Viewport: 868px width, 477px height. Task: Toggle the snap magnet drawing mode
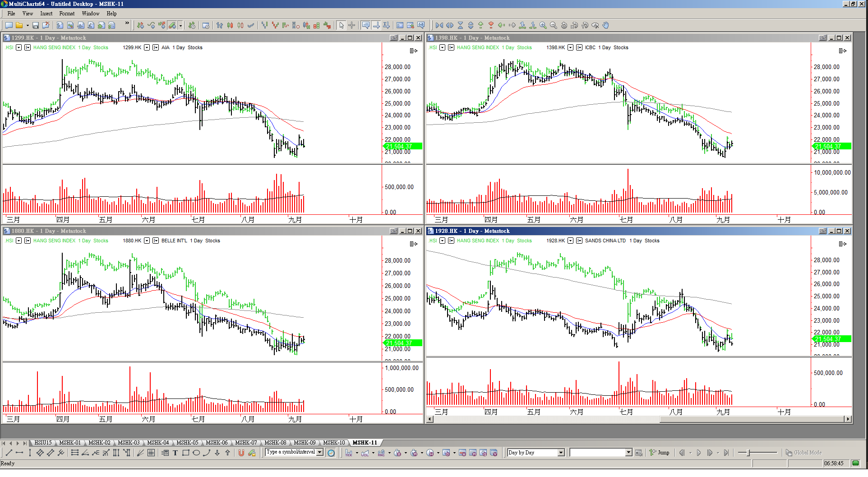241,453
